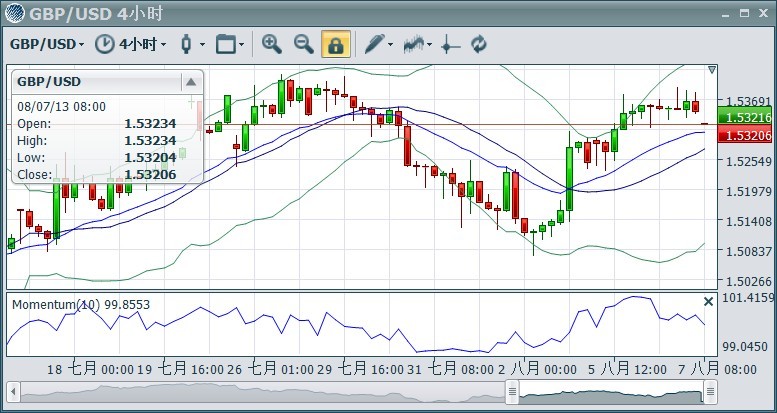Click the chart window layout icon

point(225,44)
